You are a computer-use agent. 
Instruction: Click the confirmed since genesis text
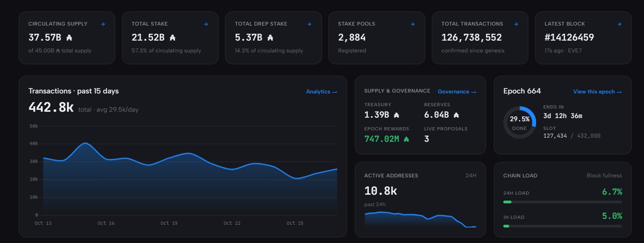click(x=473, y=51)
